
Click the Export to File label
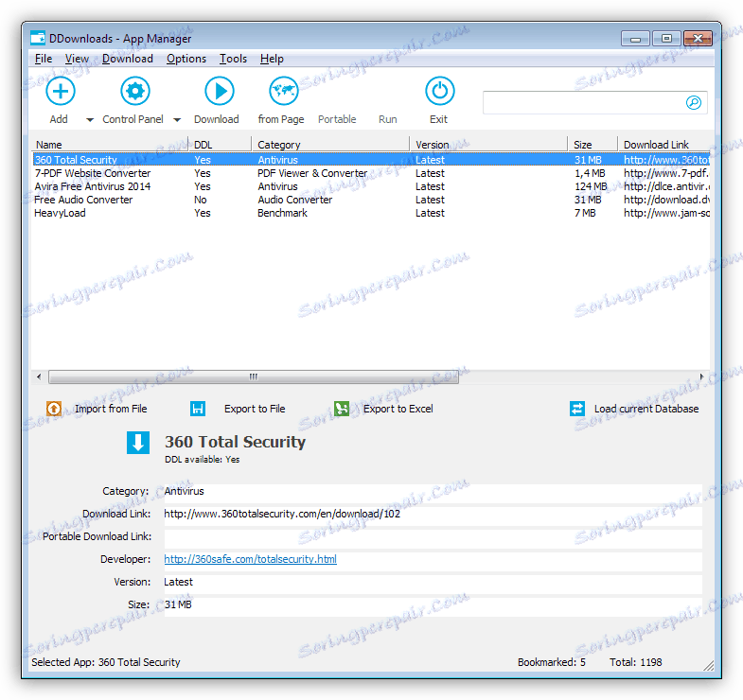255,409
